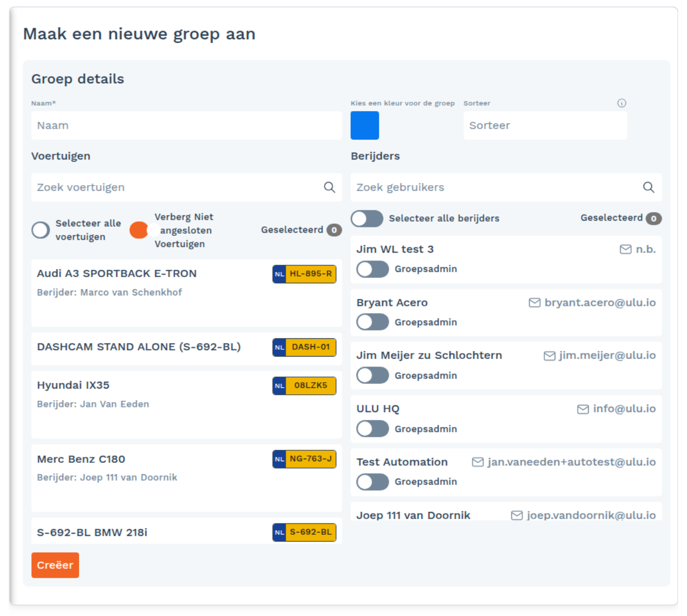Select the Audi A3 SPORTBACK E-TRON vehicle
The image size is (687, 616).
187,293
